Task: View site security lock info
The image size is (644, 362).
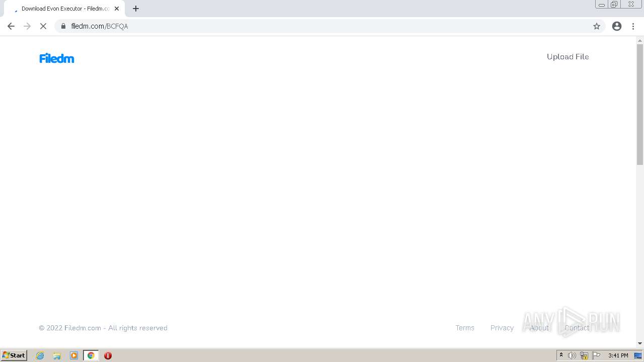Action: (x=63, y=26)
